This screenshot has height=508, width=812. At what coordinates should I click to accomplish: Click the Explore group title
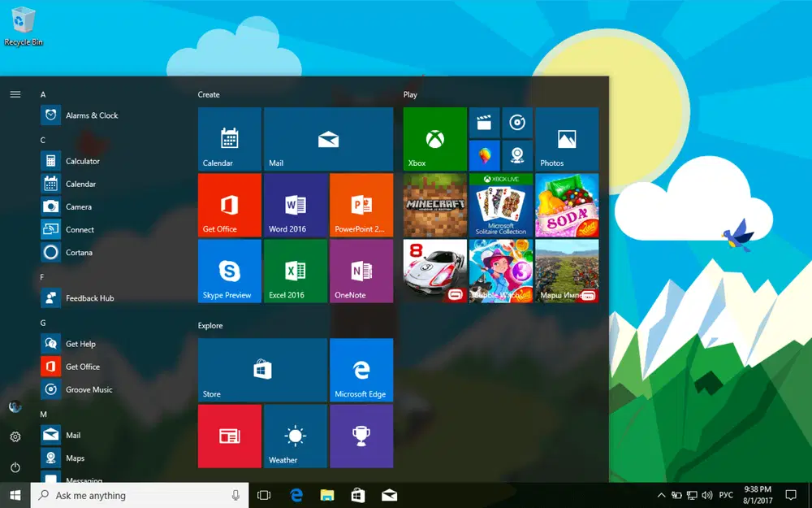pos(210,326)
